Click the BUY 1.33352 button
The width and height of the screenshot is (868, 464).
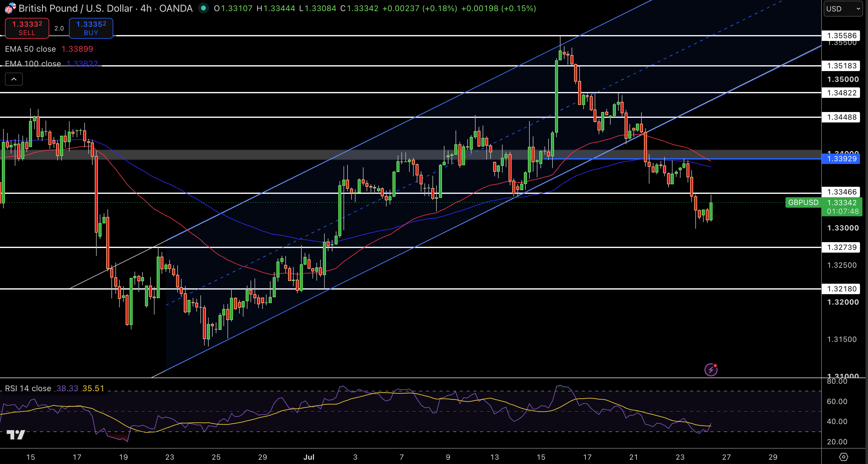click(91, 28)
